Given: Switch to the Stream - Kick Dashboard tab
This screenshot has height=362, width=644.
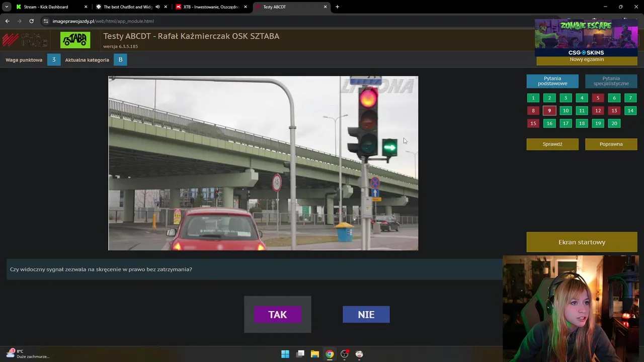Looking at the screenshot, I should click(46, 7).
